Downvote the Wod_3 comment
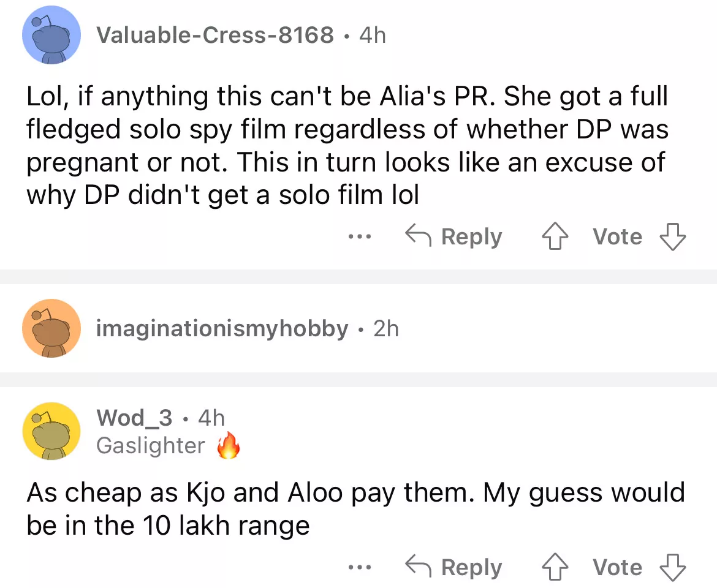The image size is (717, 588). point(672,568)
